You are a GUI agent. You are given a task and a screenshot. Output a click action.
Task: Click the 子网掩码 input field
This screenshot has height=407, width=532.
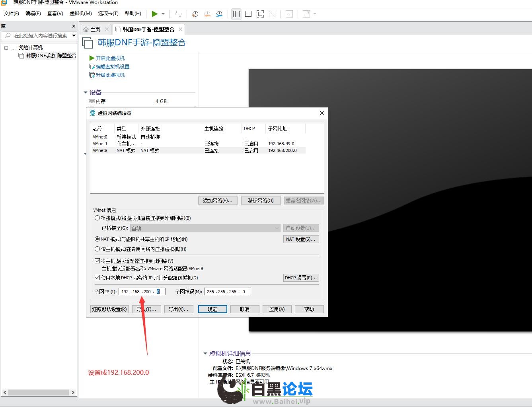228,292
